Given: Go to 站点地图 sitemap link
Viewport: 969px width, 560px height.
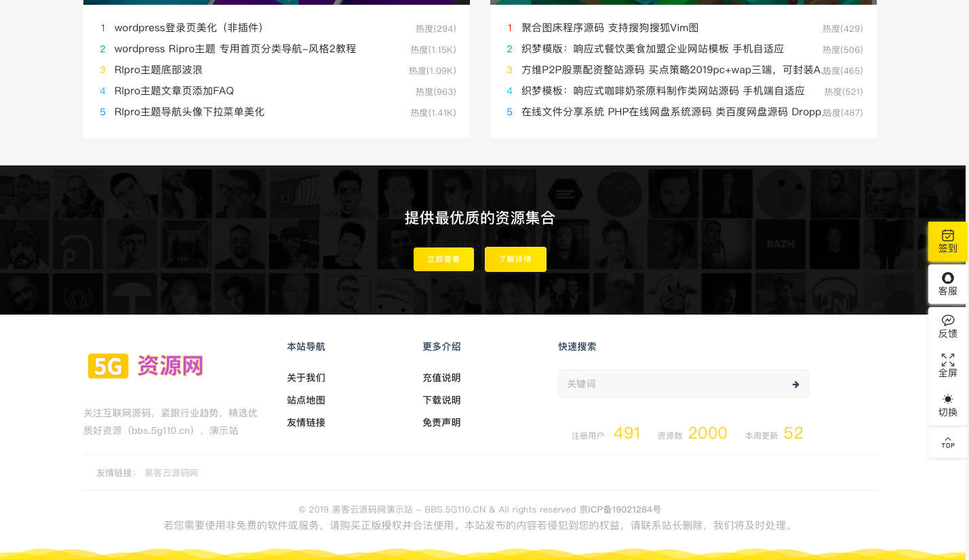Looking at the screenshot, I should click(x=306, y=400).
